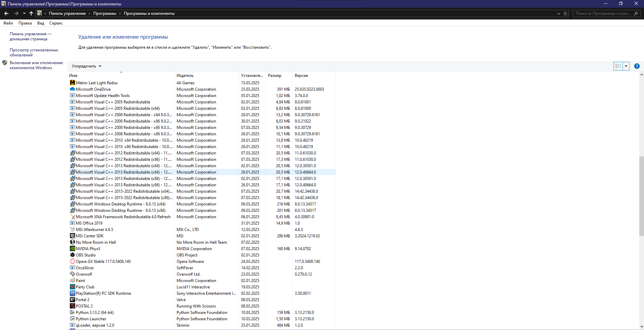The width and height of the screenshot is (644, 330).
Task: Sort by the Издатель column header
Action: (x=206, y=76)
